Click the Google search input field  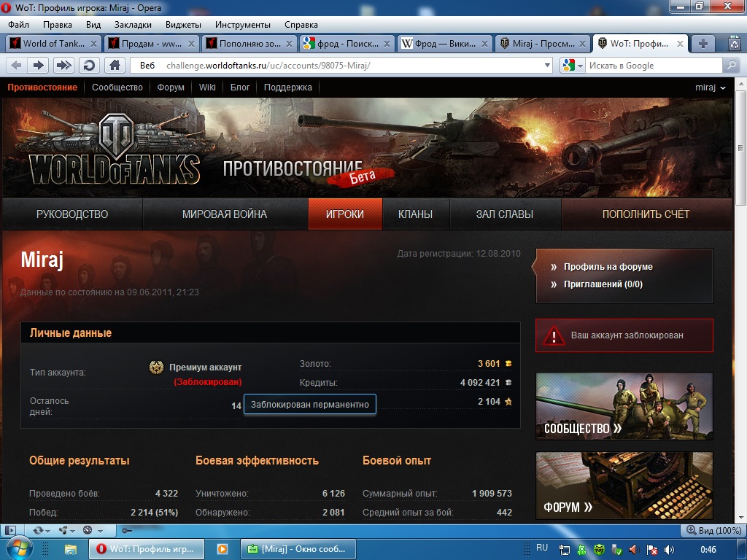(654, 66)
